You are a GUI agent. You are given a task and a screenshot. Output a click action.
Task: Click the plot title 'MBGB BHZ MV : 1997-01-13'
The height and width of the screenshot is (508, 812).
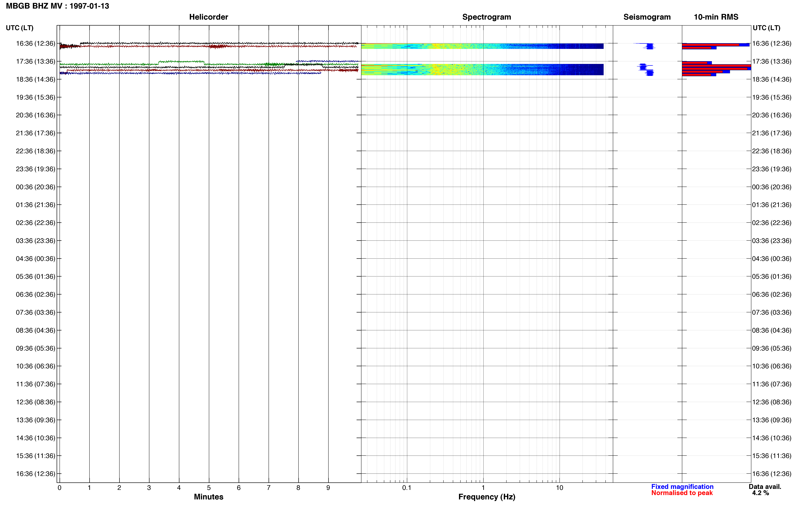57,6
